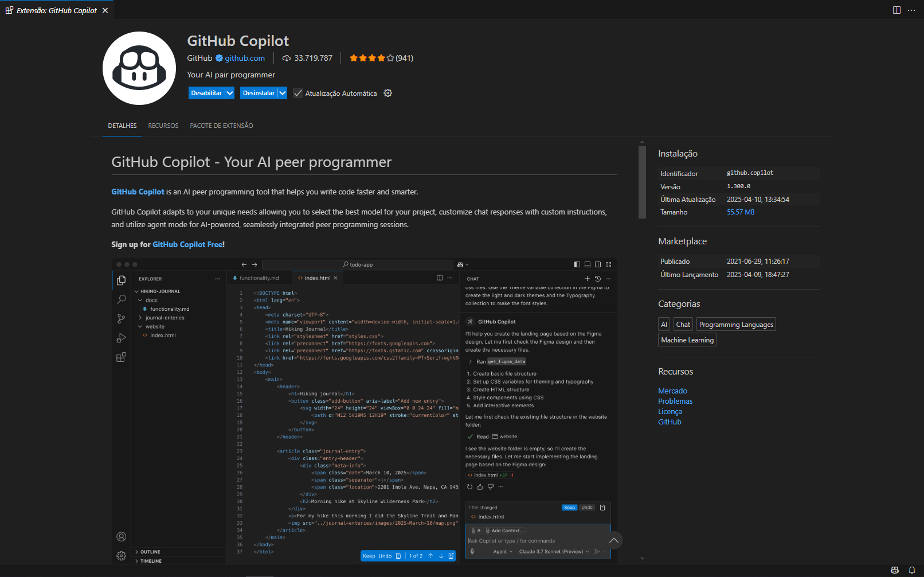
Task: Toggle the Atualização Automática checkbox
Action: pos(298,93)
